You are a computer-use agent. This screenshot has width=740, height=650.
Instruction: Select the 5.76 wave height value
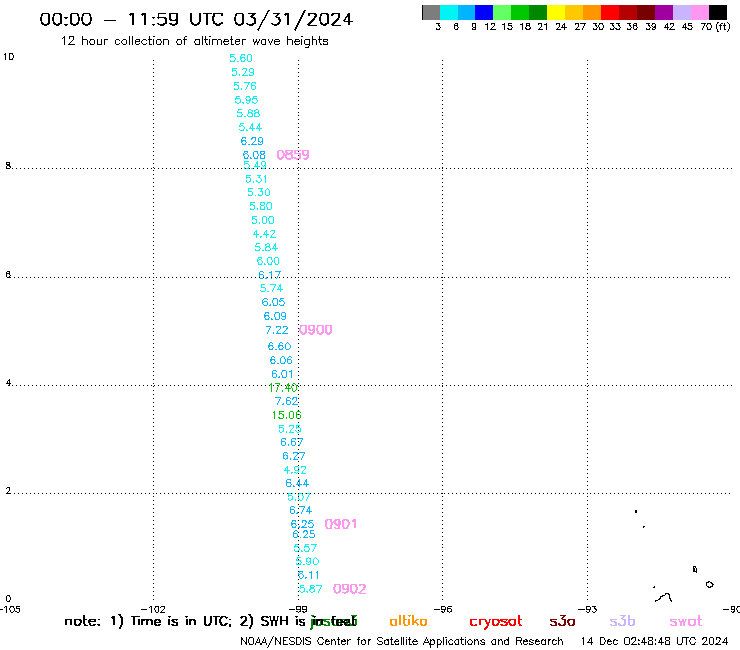tap(245, 86)
